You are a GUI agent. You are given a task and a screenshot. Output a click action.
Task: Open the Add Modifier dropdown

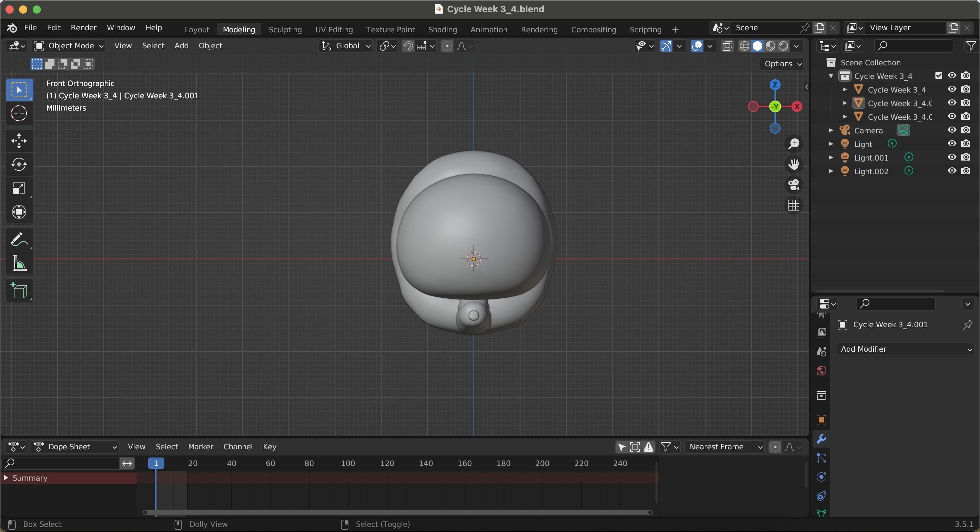pos(904,349)
